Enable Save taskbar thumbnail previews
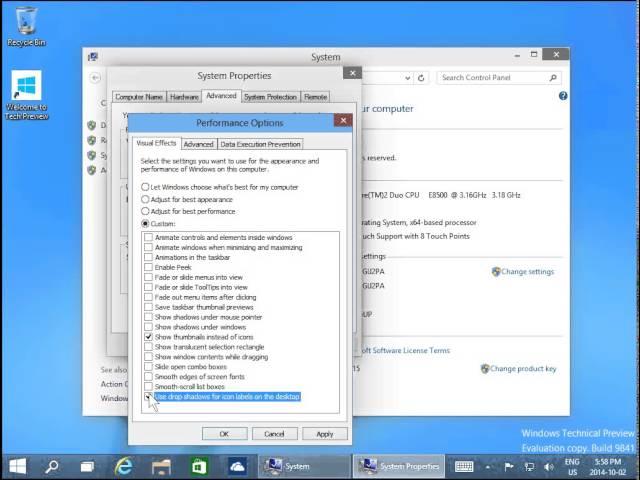 pyautogui.click(x=149, y=307)
